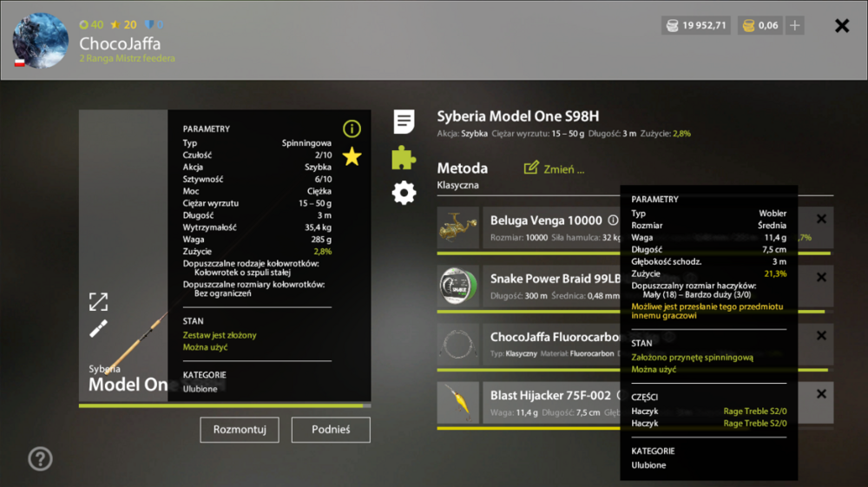Image resolution: width=868 pixels, height=487 pixels.
Task: Click the silver coins balance 19 952,71
Action: 696,25
